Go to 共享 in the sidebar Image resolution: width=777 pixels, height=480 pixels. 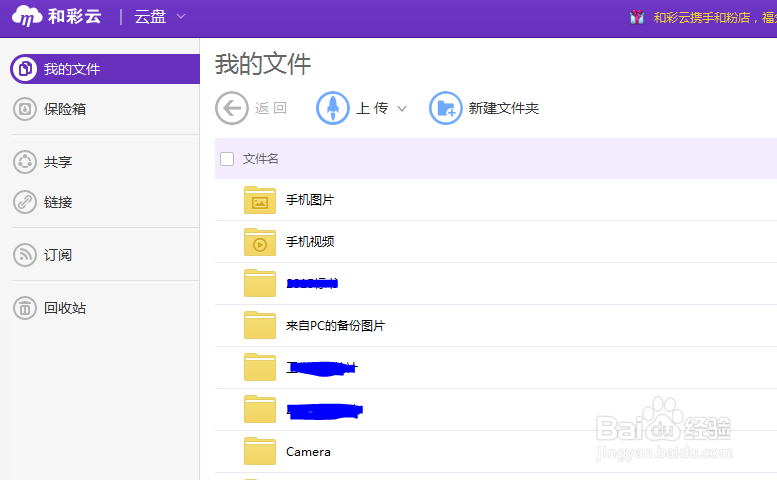coord(57,162)
